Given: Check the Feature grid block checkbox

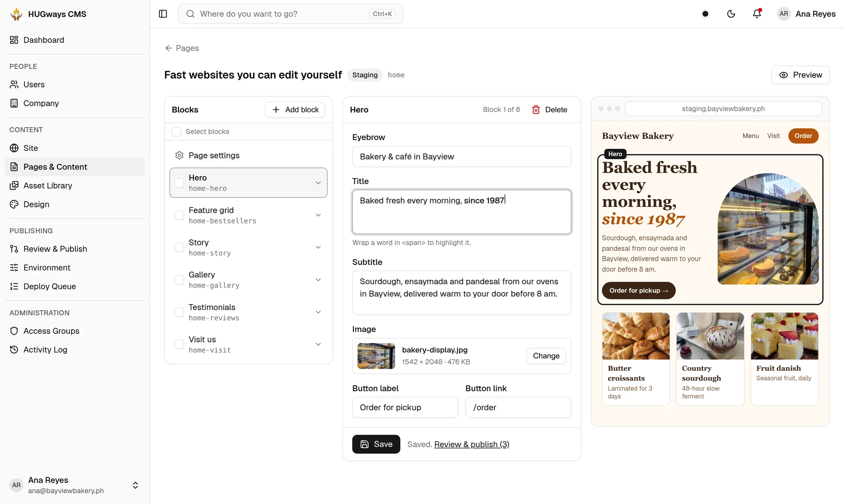Looking at the screenshot, I should point(179,215).
